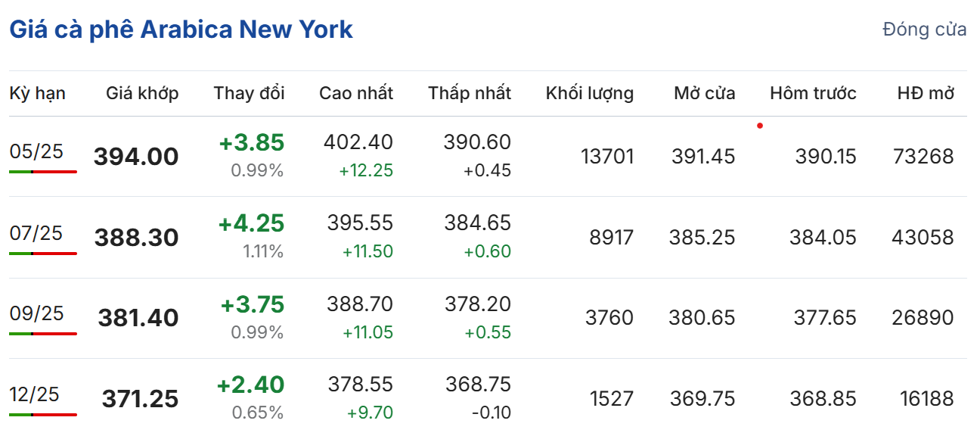This screenshot has width=980, height=436.
Task: Click the +4.25 change value
Action: (x=251, y=223)
